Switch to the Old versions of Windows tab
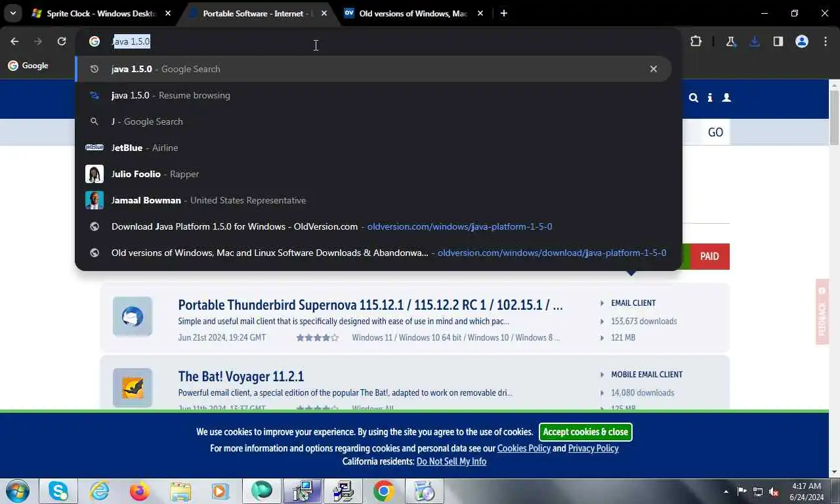Viewport: 840px width, 504px height. pos(413,13)
